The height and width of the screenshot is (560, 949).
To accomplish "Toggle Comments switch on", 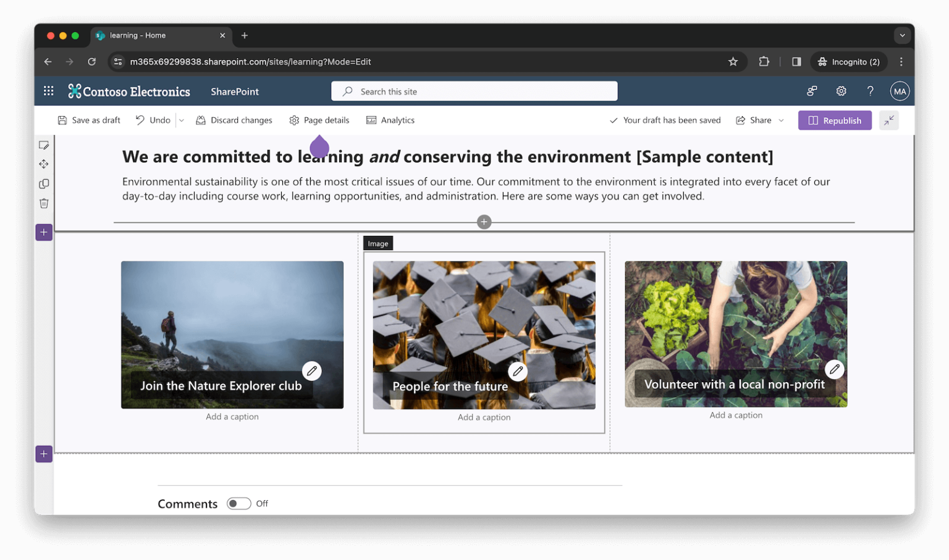I will coord(238,504).
